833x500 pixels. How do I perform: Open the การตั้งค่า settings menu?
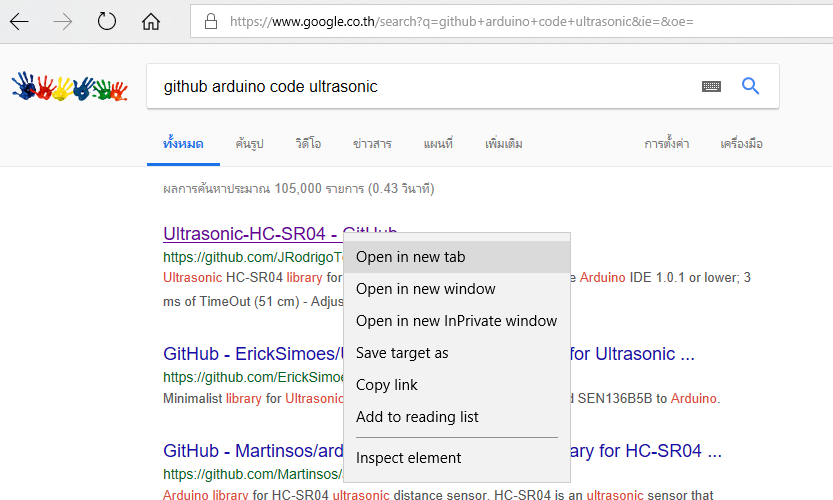[667, 143]
